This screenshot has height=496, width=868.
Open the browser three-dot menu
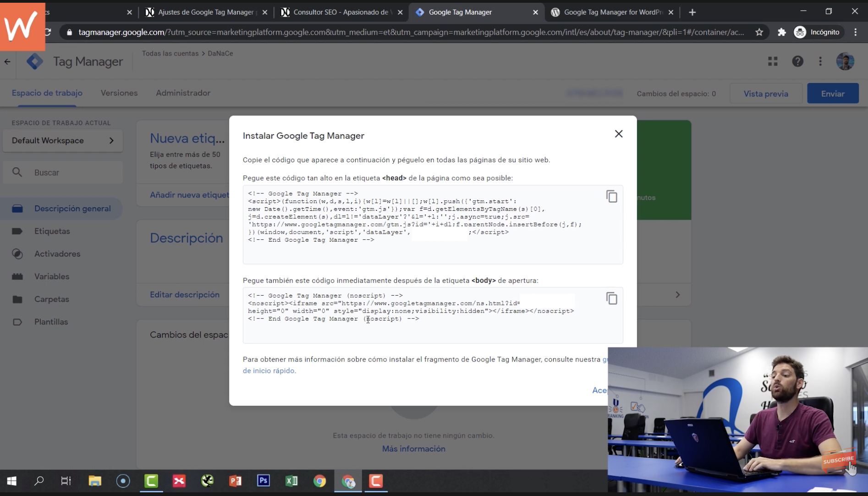pos(855,32)
